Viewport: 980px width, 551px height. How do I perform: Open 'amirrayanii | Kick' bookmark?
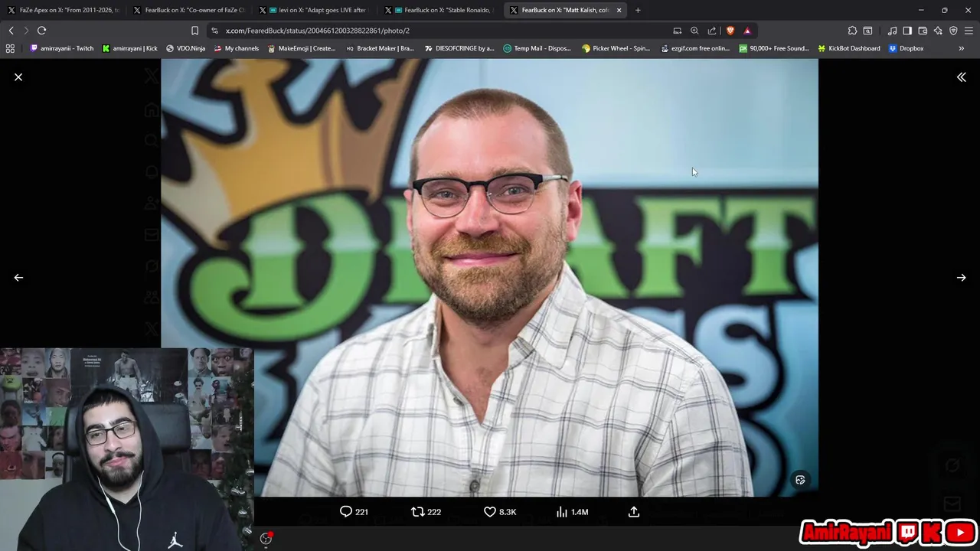click(130, 48)
